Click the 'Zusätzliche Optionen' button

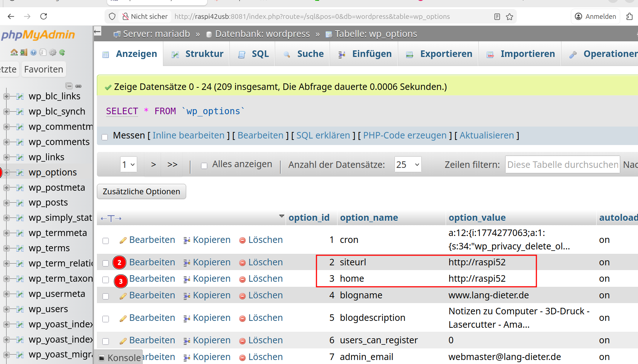pos(141,191)
